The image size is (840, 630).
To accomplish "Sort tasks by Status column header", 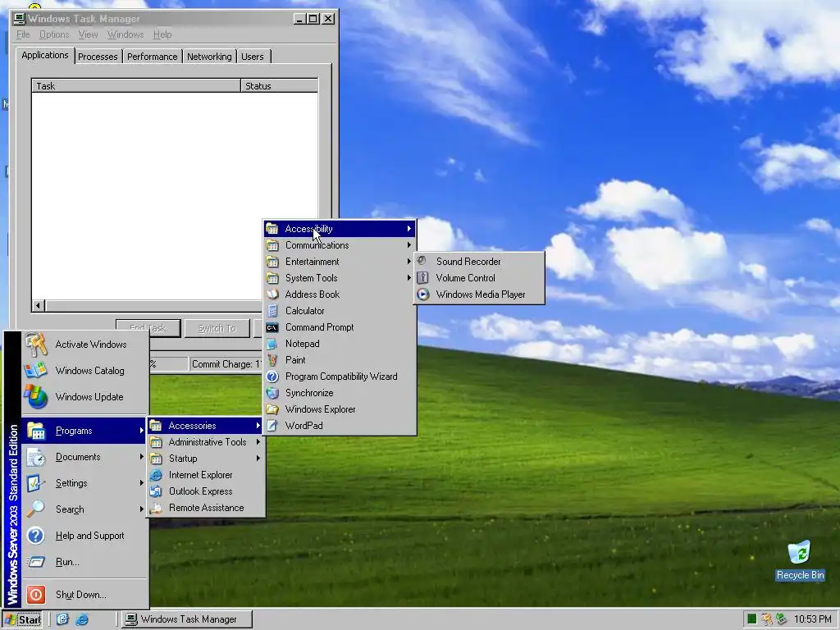I will pos(279,85).
